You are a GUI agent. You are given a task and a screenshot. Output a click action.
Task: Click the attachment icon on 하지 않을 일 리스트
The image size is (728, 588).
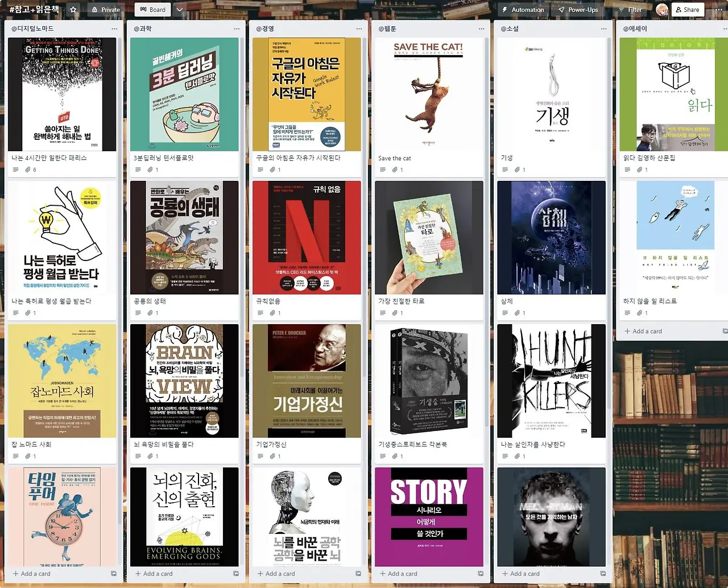(x=639, y=313)
